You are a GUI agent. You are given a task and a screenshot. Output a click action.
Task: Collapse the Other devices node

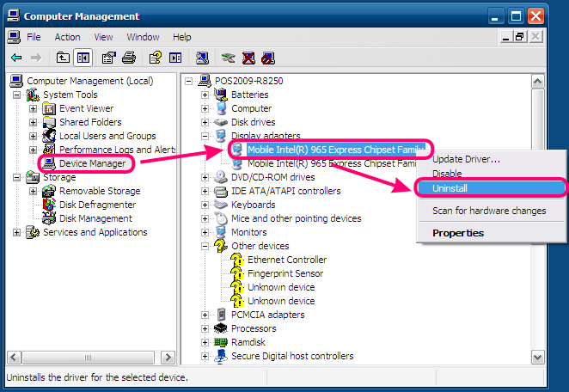[x=205, y=246]
